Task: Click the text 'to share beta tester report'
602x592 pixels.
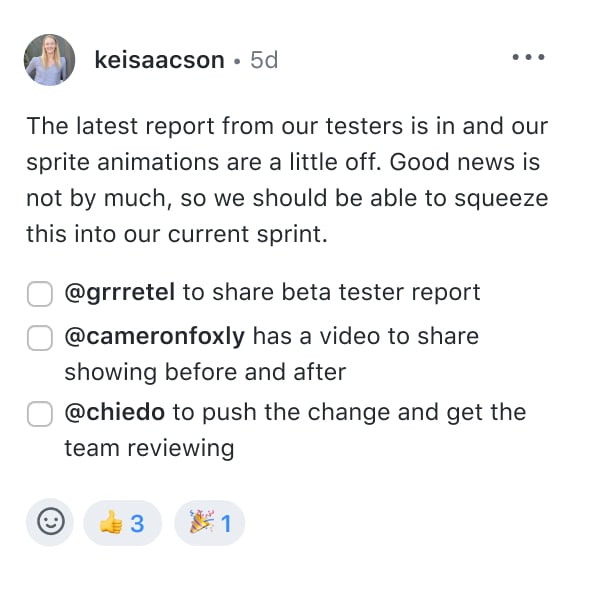Action: click(x=331, y=292)
